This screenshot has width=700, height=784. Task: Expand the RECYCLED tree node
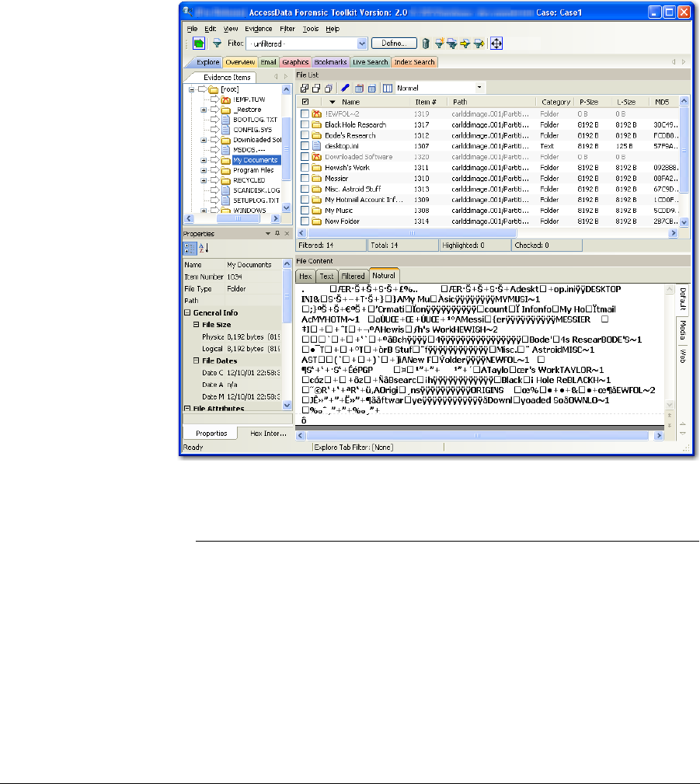point(204,180)
